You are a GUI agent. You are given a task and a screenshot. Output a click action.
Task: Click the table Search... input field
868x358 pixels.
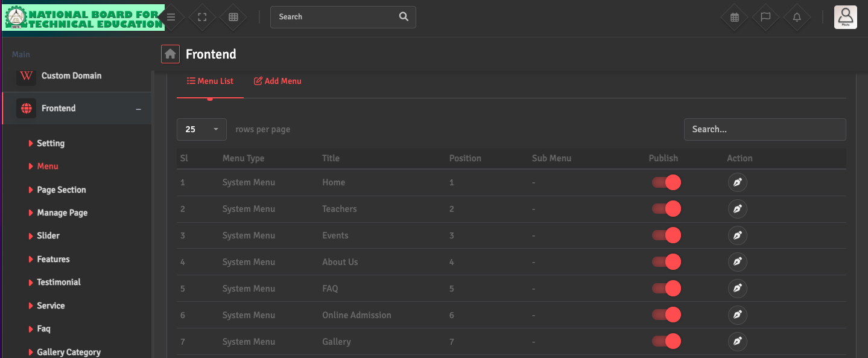764,129
